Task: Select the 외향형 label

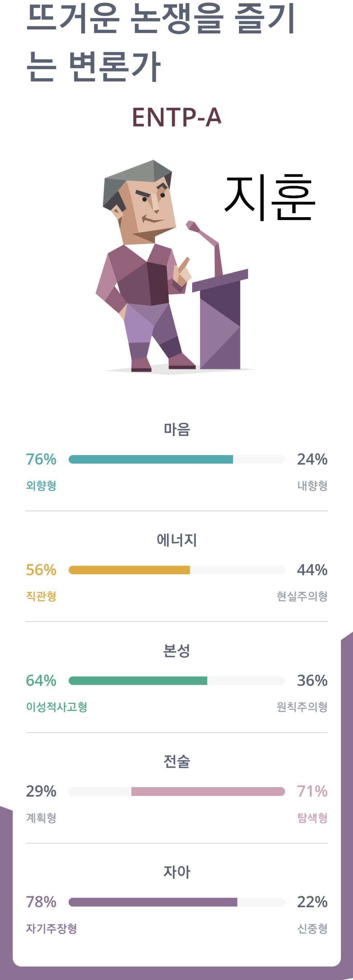Action: (x=41, y=486)
